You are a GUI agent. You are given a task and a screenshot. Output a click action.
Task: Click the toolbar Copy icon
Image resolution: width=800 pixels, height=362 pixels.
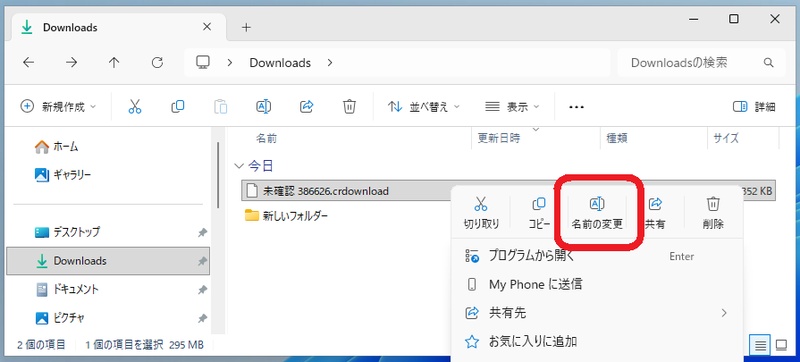click(x=178, y=107)
